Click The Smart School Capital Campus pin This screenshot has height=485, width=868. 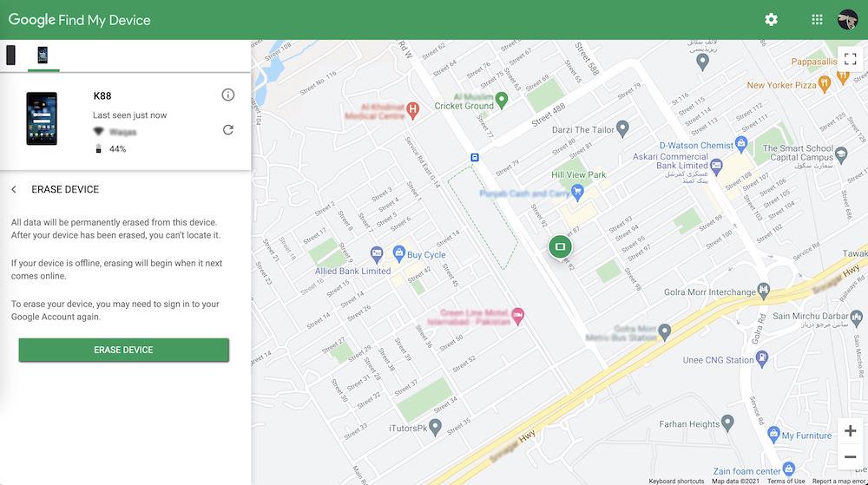pos(841,154)
